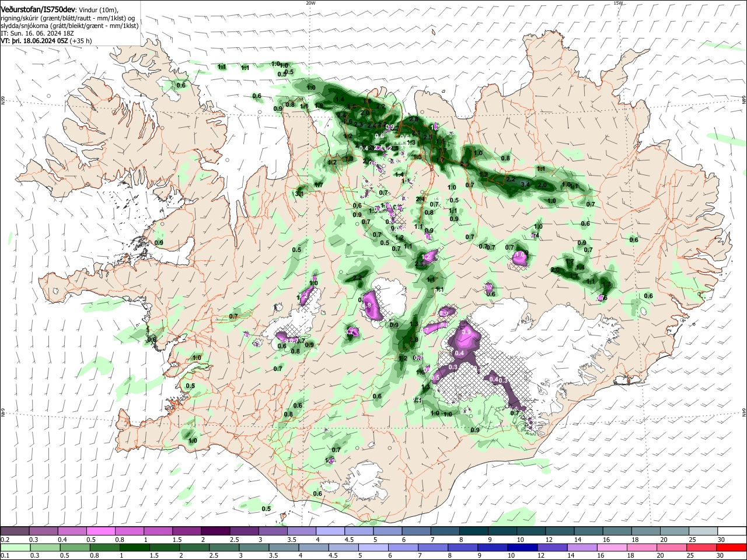Screen dimensions: 747x560
Task: Click the '(+35 h)' forecast offset text
Action: pyautogui.click(x=82, y=41)
